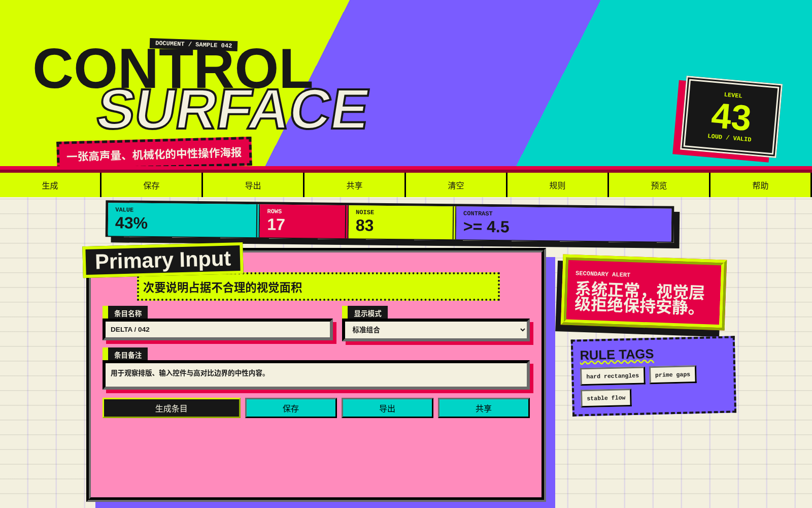812x508 pixels.
Task: Click the black 生成条目 button
Action: click(x=172, y=408)
